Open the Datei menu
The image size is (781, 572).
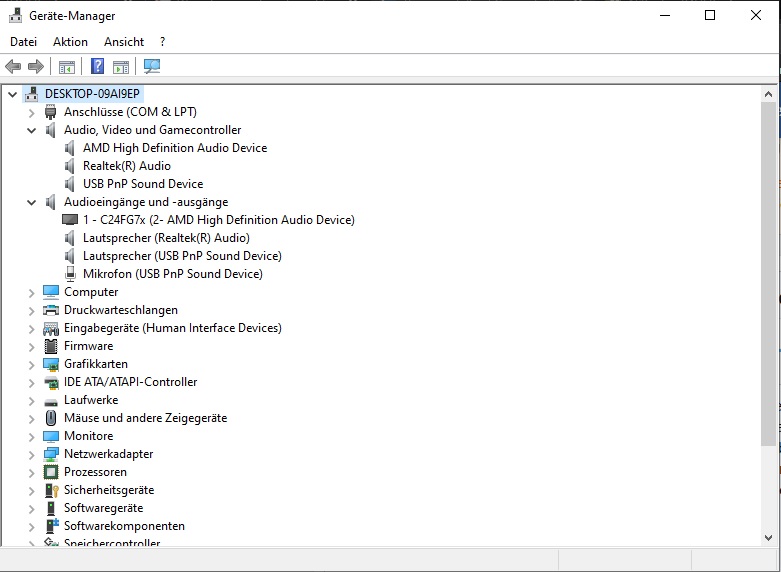[x=23, y=42]
